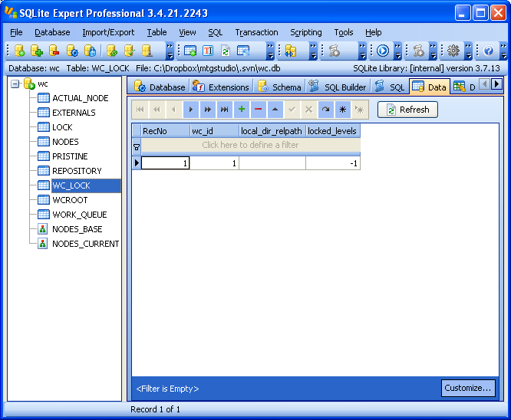The width and height of the screenshot is (511, 420).
Task: Click the edit record up-triangle navigator button
Action: click(x=275, y=110)
